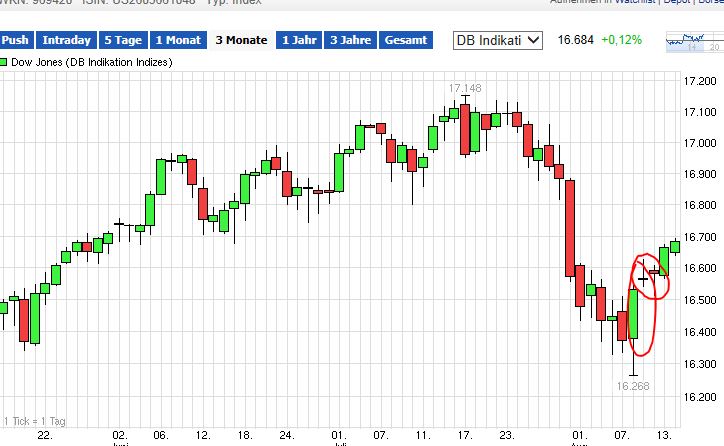Click the 17.200 y-axis label
Screen dimensions: 724x446
click(700, 81)
